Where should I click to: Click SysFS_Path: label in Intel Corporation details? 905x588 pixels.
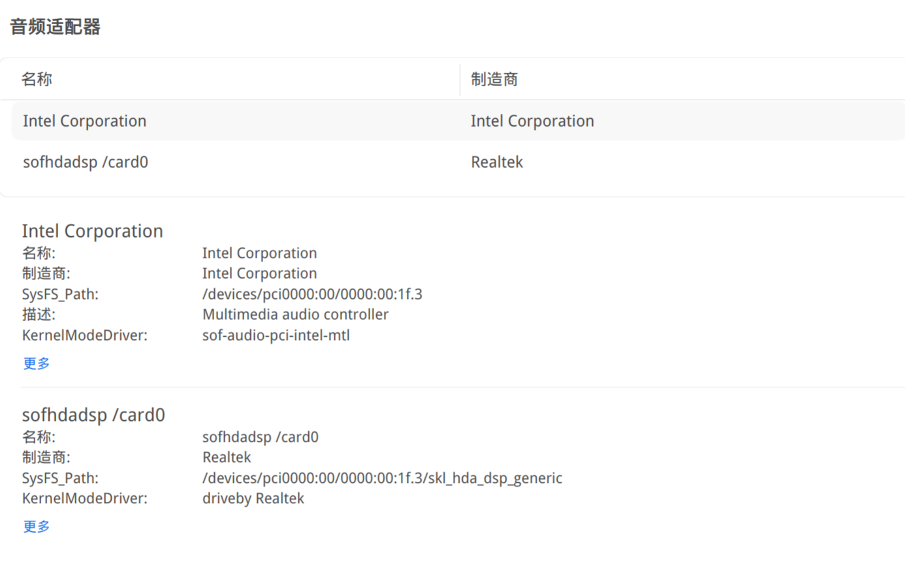(60, 294)
